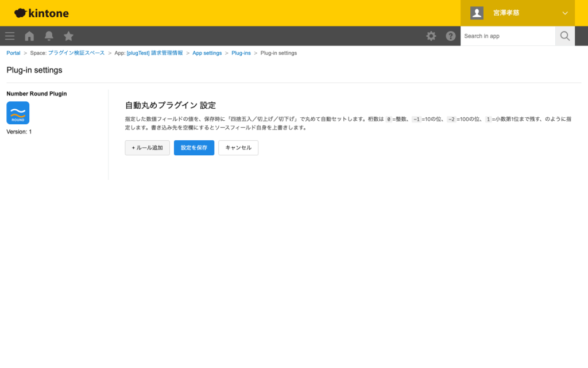
Task: Click the Number Round Plugin icon
Action: [x=18, y=113]
